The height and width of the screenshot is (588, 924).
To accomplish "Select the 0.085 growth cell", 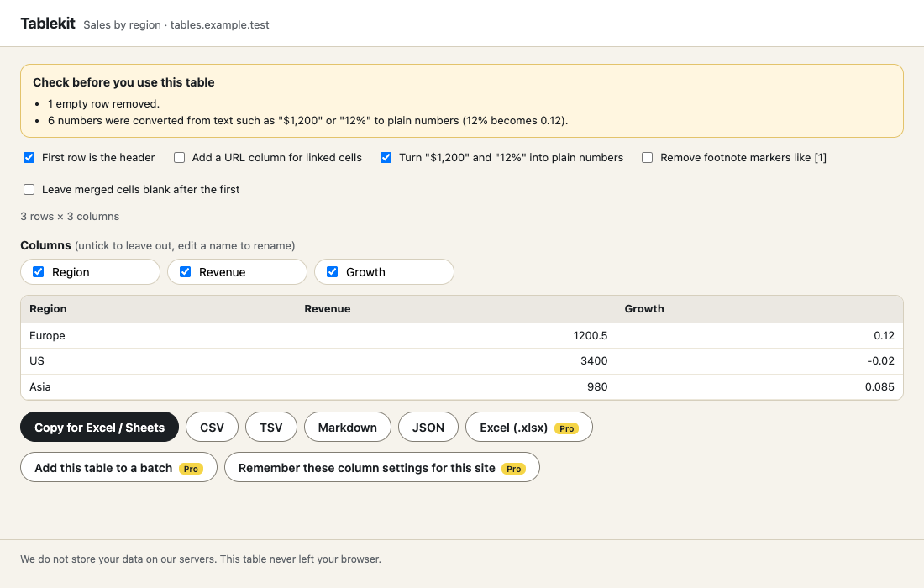I will tap(759, 386).
